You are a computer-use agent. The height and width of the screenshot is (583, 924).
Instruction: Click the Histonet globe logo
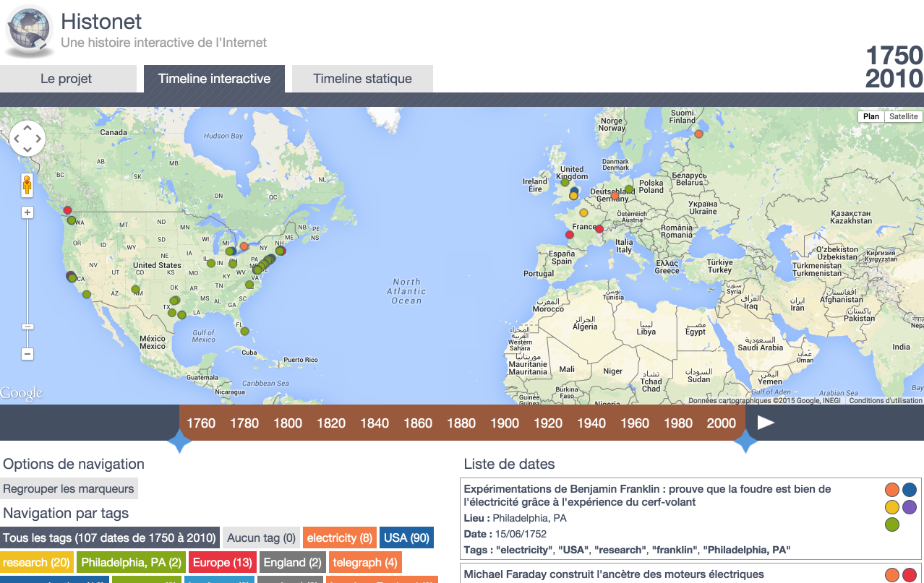[x=30, y=31]
